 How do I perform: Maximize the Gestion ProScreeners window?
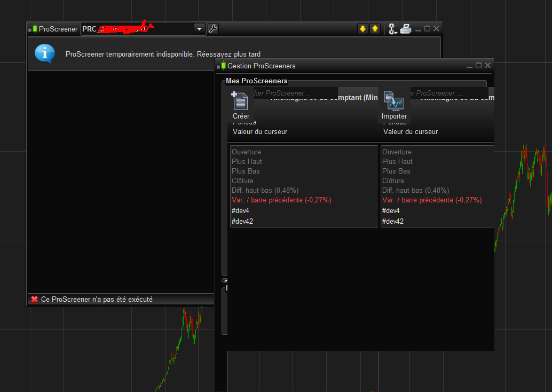(478, 66)
